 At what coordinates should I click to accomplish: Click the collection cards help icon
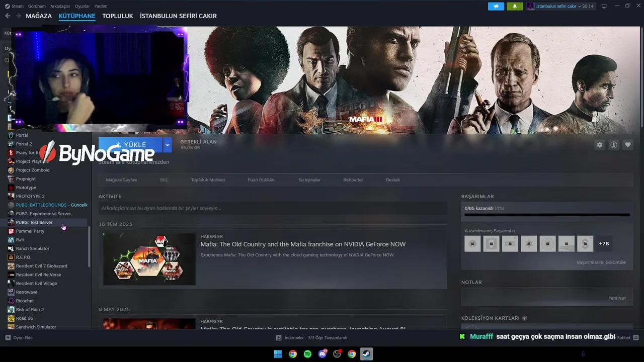524,318
